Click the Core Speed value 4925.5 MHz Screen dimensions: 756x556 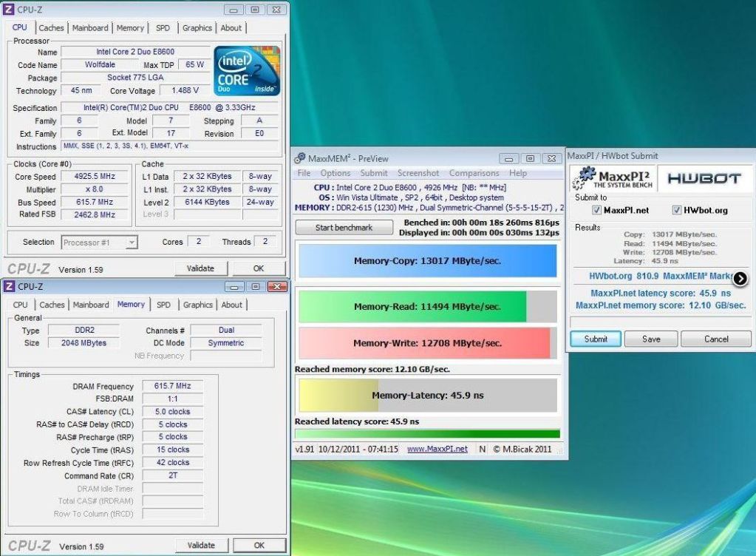[95, 177]
